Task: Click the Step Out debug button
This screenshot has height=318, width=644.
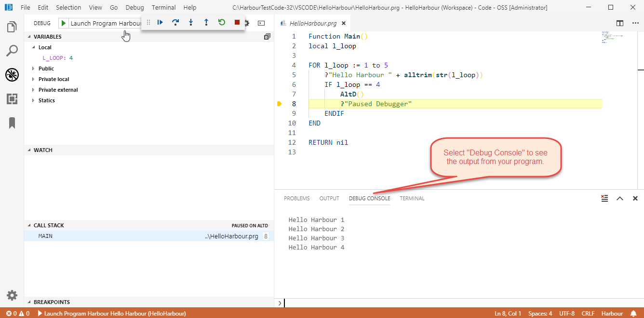Action: pyautogui.click(x=206, y=22)
